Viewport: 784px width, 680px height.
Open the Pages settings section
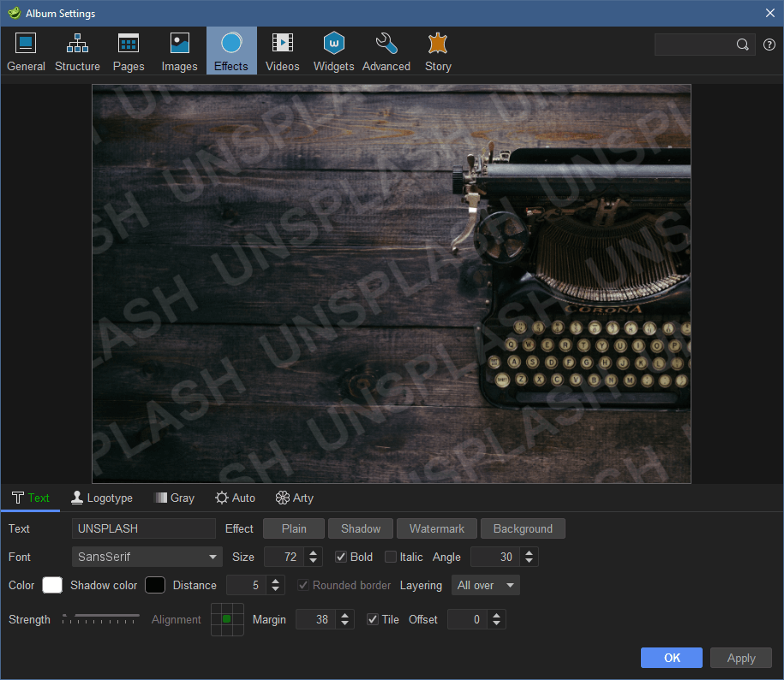point(128,51)
